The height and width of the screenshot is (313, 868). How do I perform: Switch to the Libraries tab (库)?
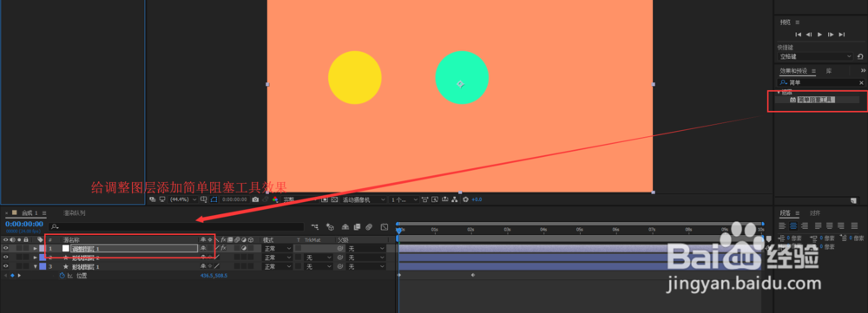click(829, 71)
